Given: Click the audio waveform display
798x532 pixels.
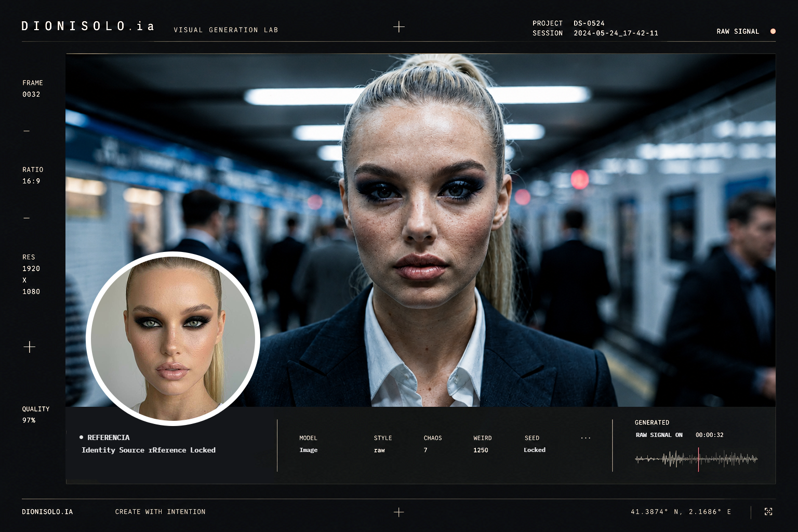Looking at the screenshot, I should tap(697, 459).
